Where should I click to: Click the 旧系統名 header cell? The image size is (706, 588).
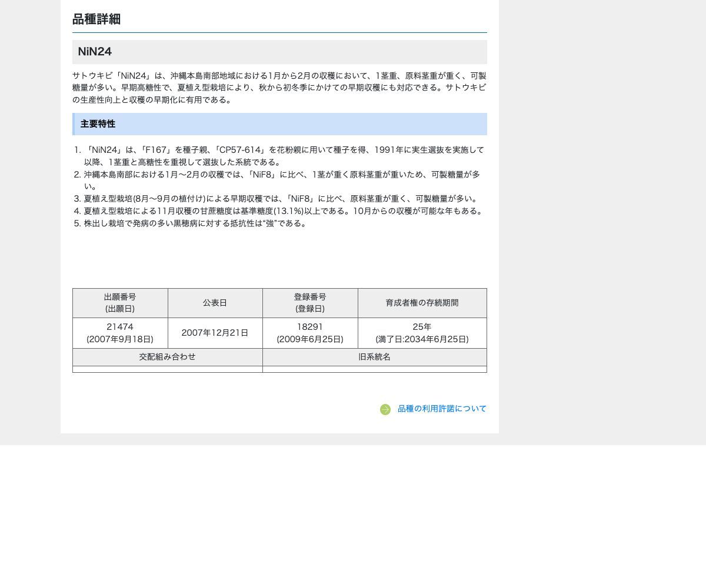pyautogui.click(x=375, y=357)
